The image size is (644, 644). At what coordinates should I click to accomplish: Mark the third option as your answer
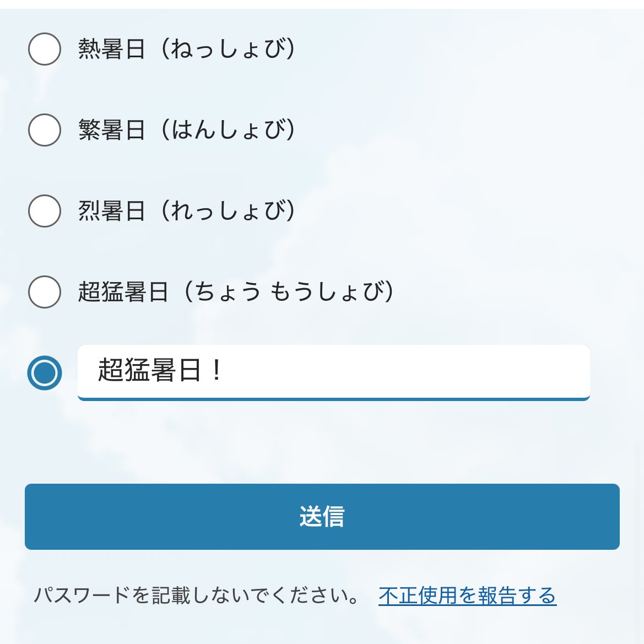click(x=44, y=210)
